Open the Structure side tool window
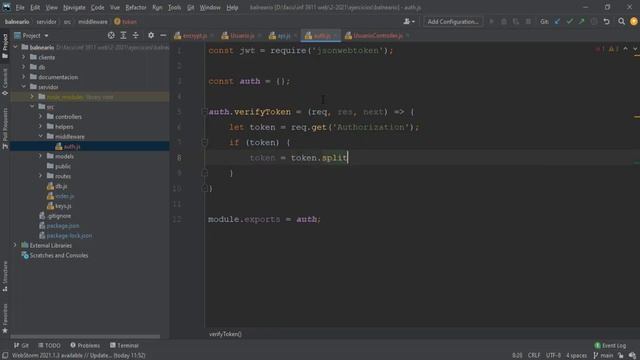The image size is (640, 360). (5, 277)
